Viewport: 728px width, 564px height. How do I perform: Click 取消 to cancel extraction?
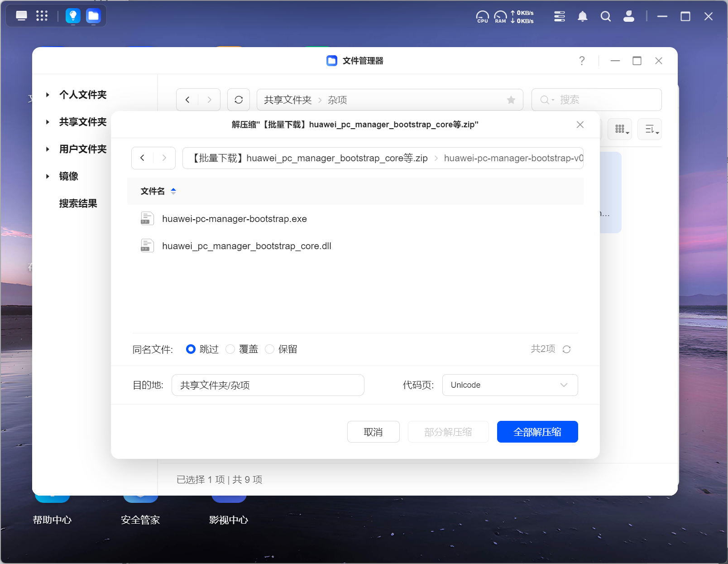tap(374, 432)
